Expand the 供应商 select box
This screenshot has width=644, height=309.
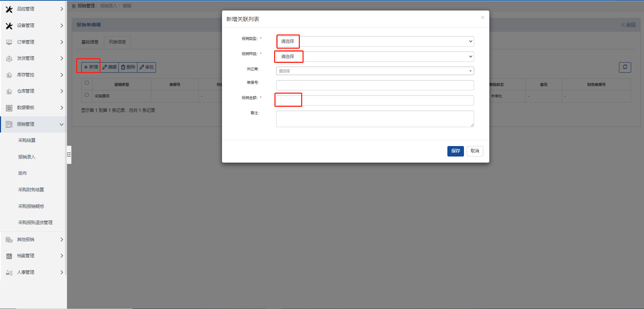click(x=375, y=71)
